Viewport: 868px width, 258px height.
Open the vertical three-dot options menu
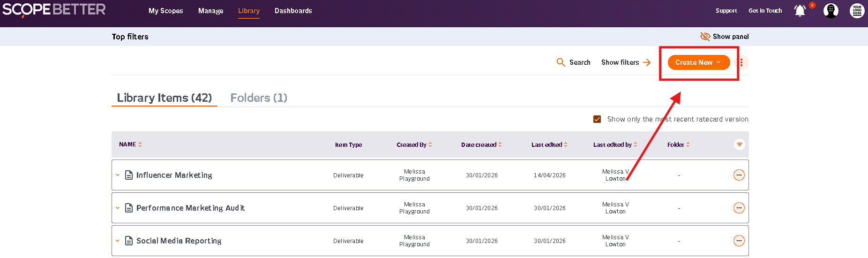tap(741, 62)
